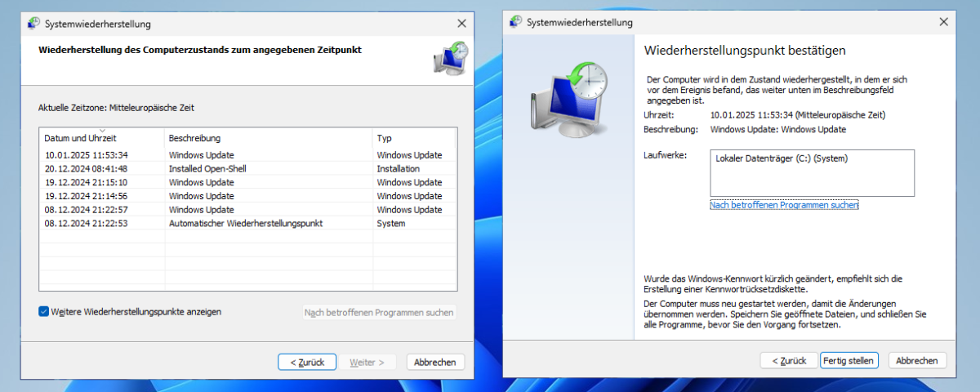Click Zurück in the confirmation window
The image size is (980, 392).
pos(789,360)
